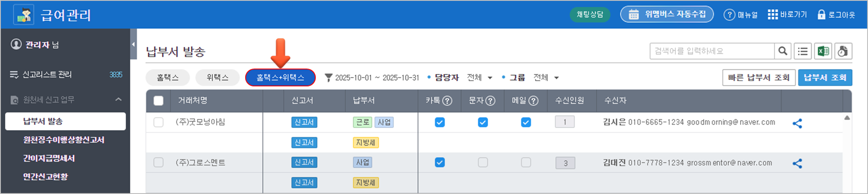Collapse the 원천세 신고 업무 menu section
The width and height of the screenshot is (868, 194).
point(118,100)
